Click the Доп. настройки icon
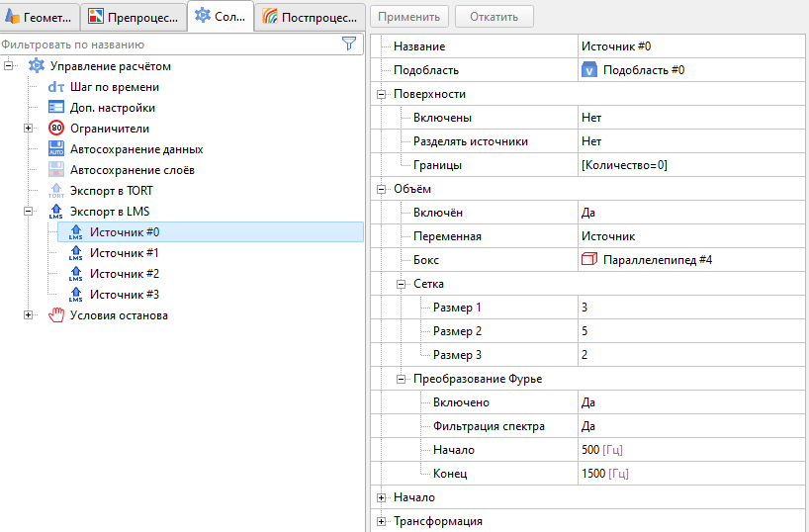 click(x=56, y=108)
